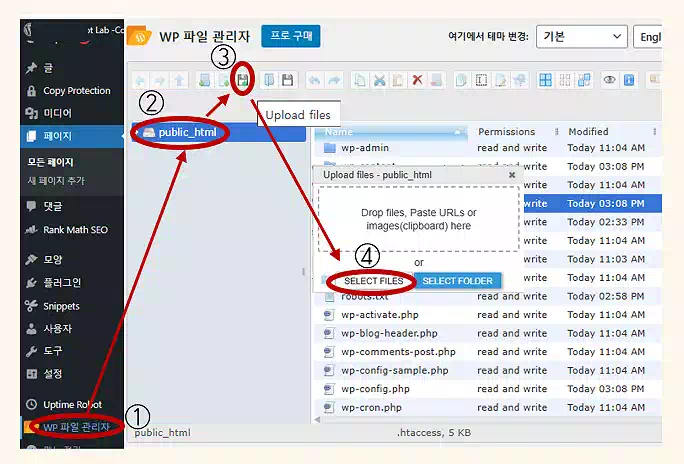The height and width of the screenshot is (464, 684).
Task: Click the Select all toolbar icon
Action: 545,80
